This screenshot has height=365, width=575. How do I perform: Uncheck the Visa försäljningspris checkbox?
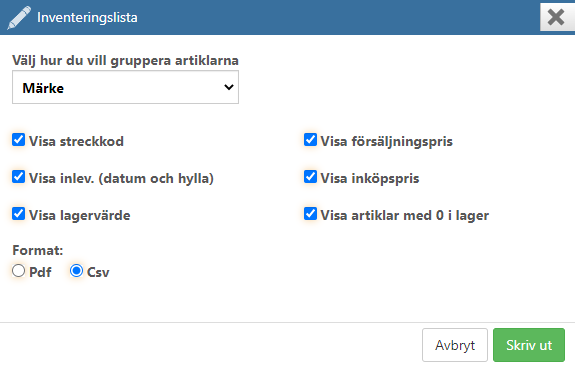(x=310, y=140)
